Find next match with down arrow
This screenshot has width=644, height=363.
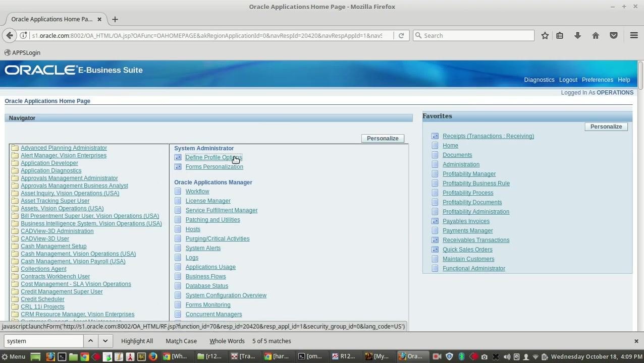(x=105, y=341)
